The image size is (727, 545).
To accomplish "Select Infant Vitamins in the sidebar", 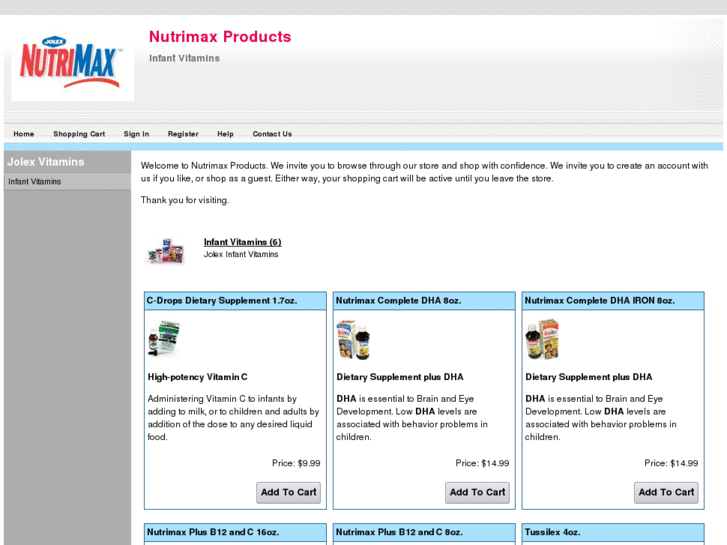I will pyautogui.click(x=67, y=182).
